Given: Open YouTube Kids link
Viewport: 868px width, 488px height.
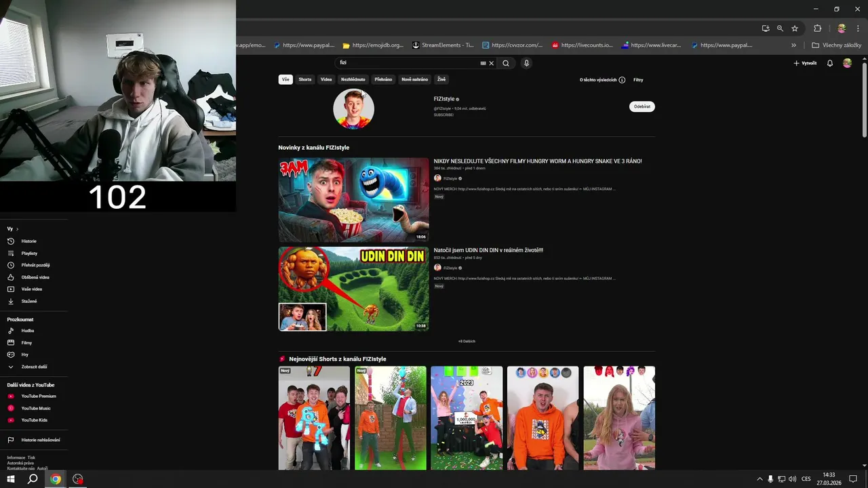Looking at the screenshot, I should (x=34, y=420).
